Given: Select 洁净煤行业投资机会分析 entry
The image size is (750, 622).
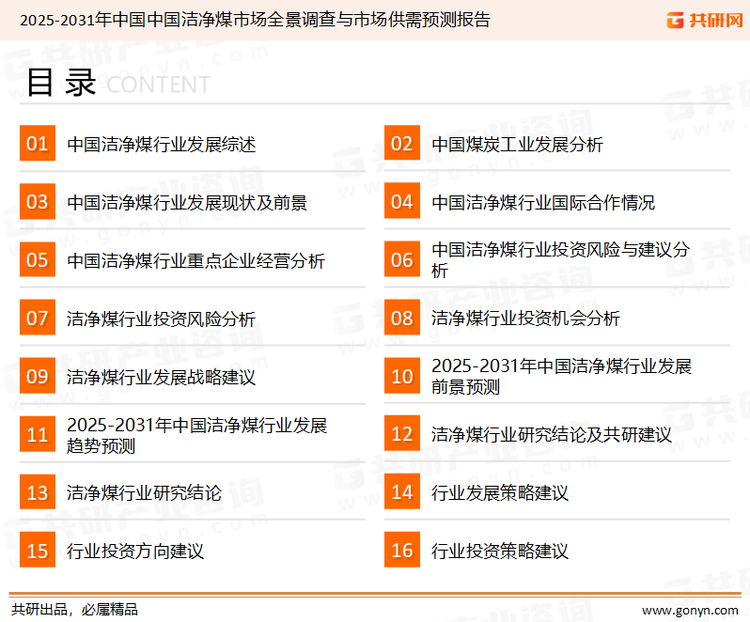Looking at the screenshot, I should (526, 319).
